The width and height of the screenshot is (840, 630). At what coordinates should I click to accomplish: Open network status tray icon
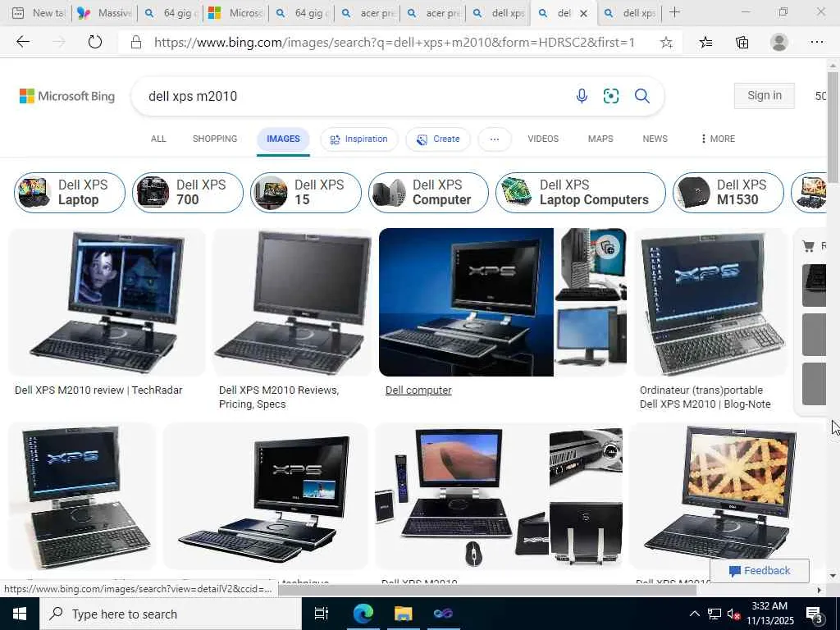coord(714,614)
